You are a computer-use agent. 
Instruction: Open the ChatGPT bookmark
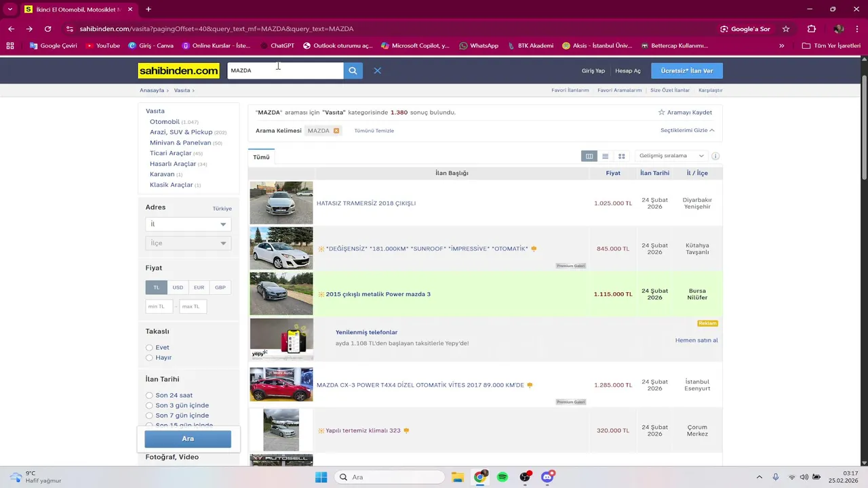(277, 45)
